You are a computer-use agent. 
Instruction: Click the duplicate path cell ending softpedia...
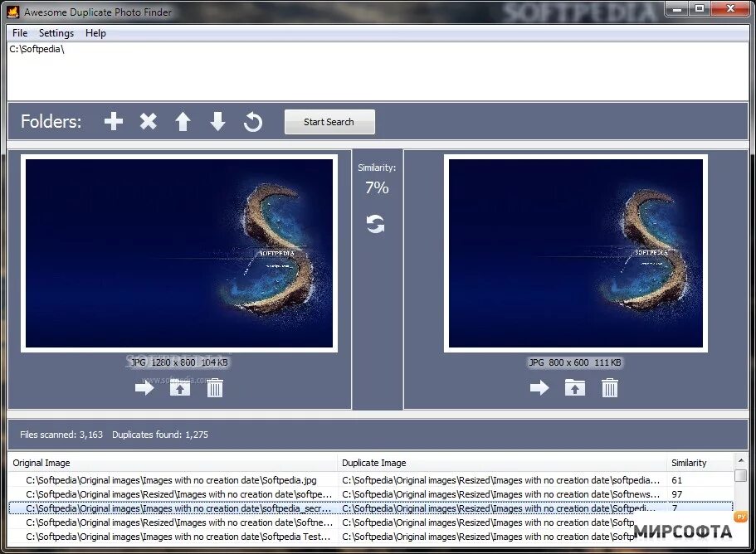point(501,480)
